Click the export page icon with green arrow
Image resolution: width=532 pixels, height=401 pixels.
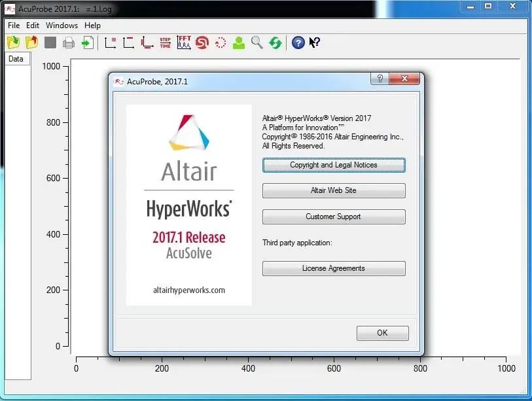(88, 43)
